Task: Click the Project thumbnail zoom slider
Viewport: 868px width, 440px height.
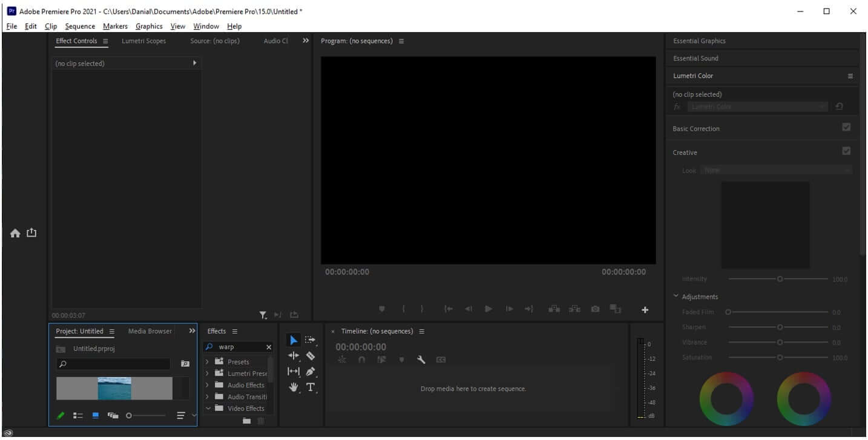Action: pyautogui.click(x=145, y=416)
